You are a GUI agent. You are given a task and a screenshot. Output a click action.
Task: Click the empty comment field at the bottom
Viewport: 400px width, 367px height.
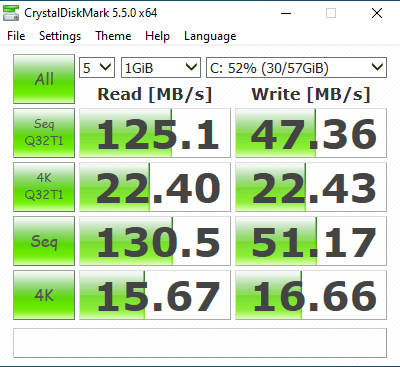(200, 343)
